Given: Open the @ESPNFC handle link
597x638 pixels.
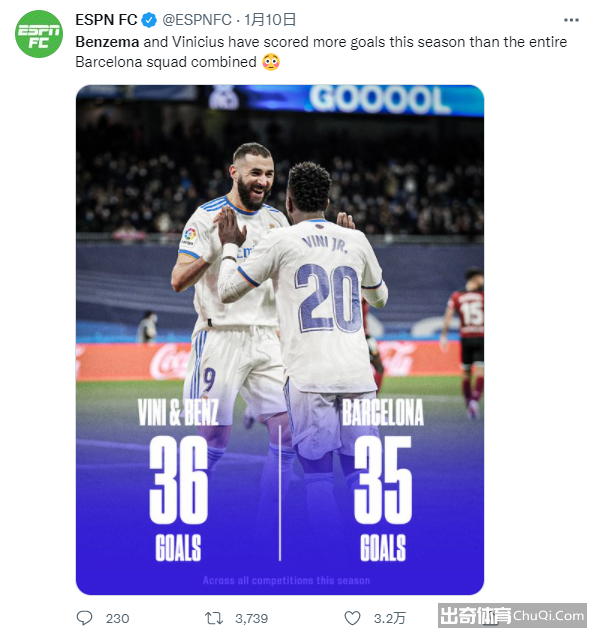Looking at the screenshot, I should click(x=197, y=20).
